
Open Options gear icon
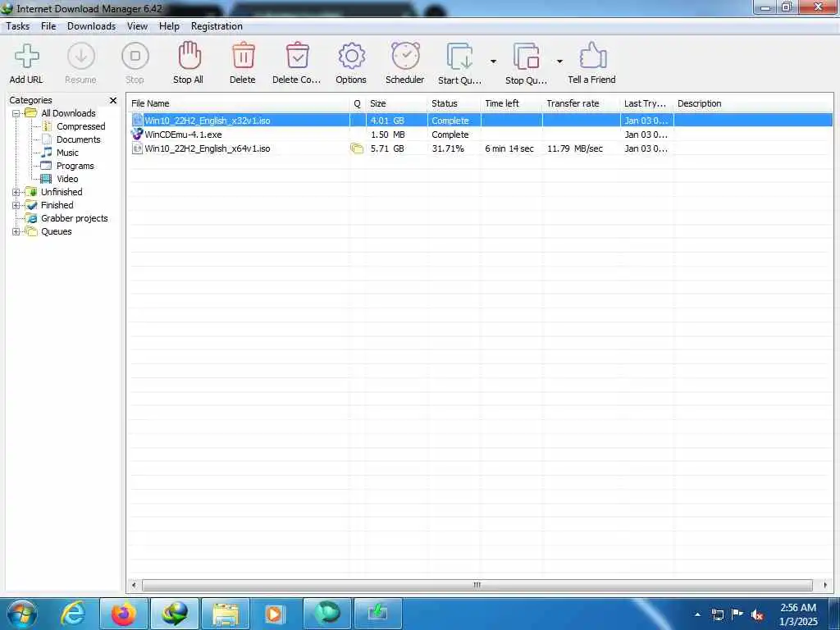tap(351, 56)
